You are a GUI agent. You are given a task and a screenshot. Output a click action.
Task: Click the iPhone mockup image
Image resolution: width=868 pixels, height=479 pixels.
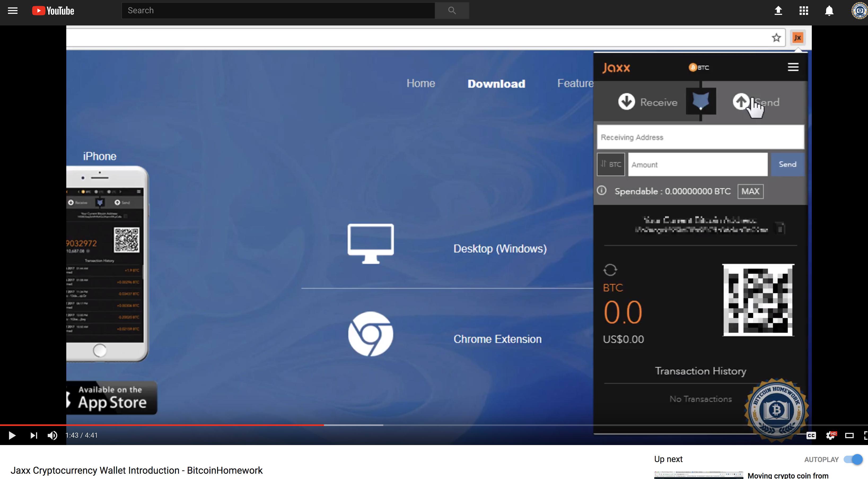(107, 264)
